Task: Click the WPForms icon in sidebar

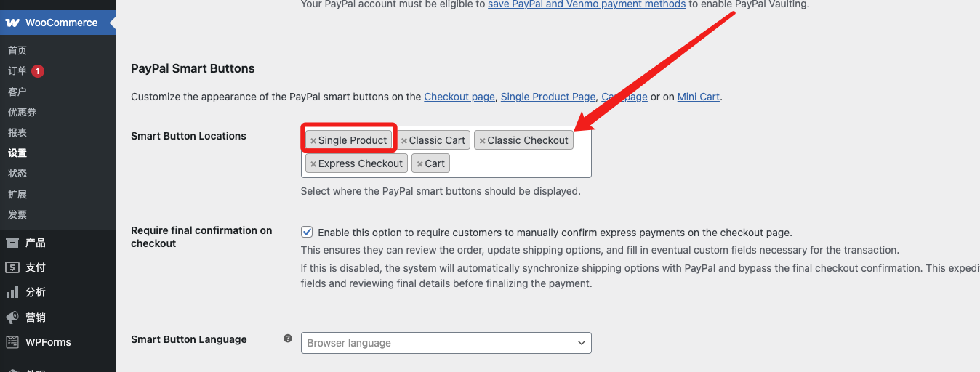Action: [12, 342]
